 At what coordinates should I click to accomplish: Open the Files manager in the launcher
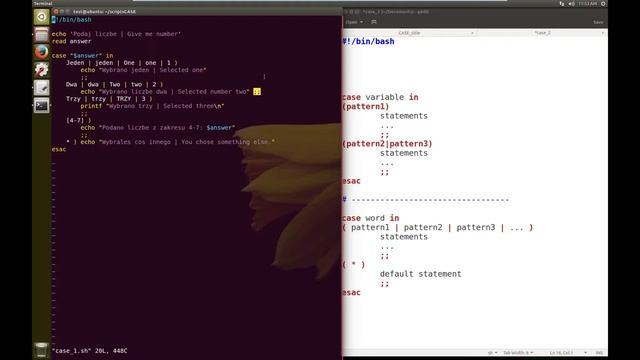[x=41, y=35]
